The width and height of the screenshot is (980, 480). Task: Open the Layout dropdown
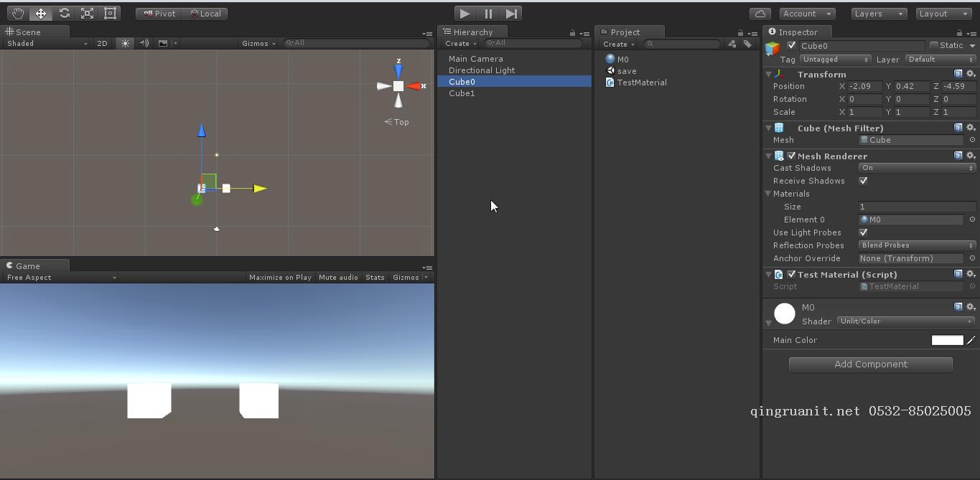coord(945,13)
